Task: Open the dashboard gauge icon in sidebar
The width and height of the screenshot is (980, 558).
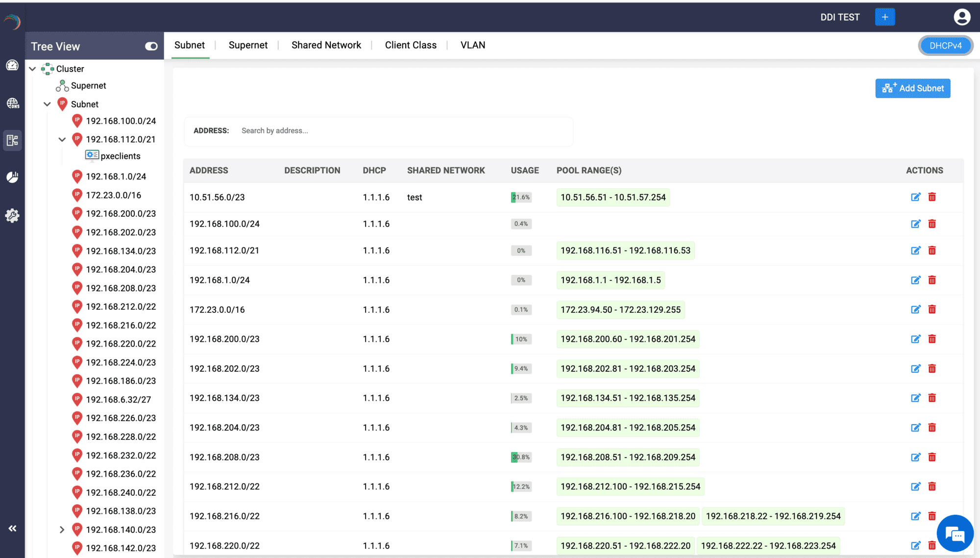Action: pos(12,65)
